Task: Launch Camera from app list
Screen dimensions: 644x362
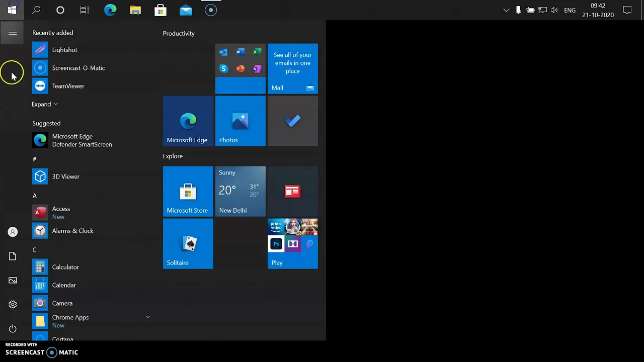Action: [x=91, y=303]
